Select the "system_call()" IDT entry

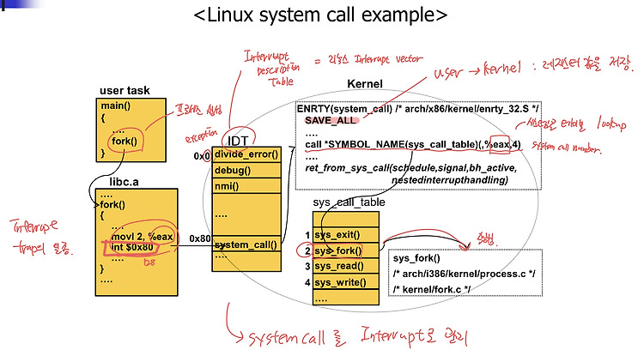[246, 244]
